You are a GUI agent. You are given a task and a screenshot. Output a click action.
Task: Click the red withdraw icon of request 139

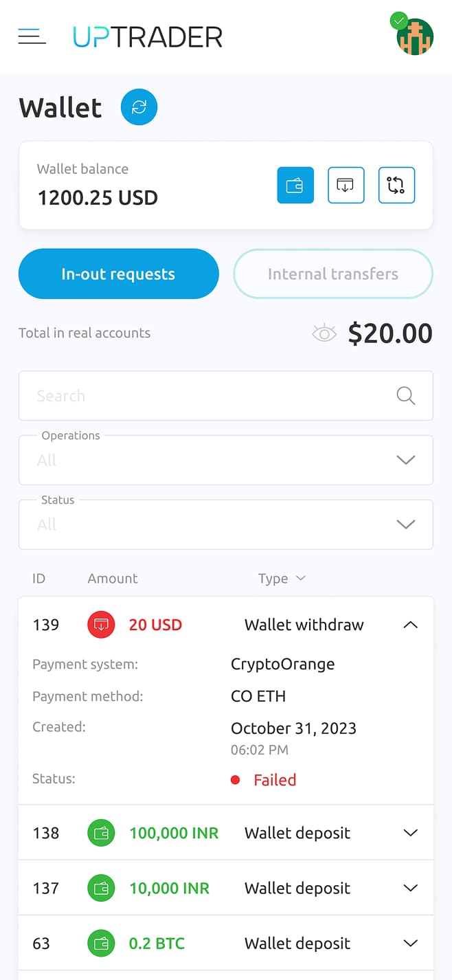coord(101,625)
